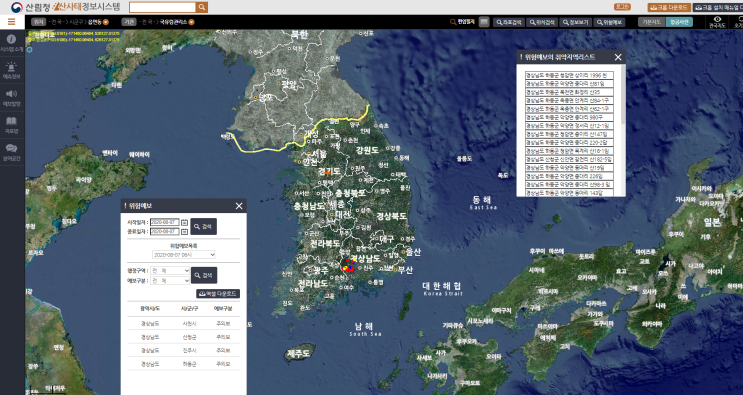743x395 pixels.
Task: Click the small cyan circle on map
Action: (x=29, y=49)
